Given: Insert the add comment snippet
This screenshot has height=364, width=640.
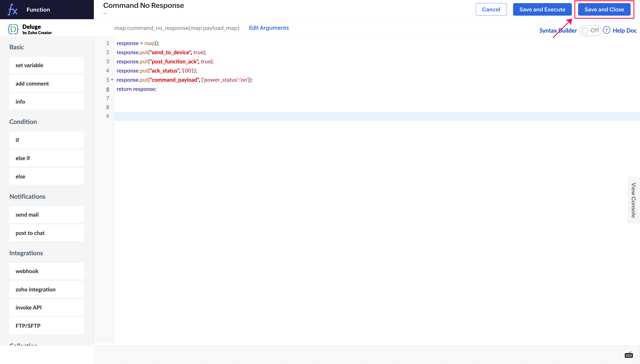Looking at the screenshot, I should pyautogui.click(x=46, y=84).
